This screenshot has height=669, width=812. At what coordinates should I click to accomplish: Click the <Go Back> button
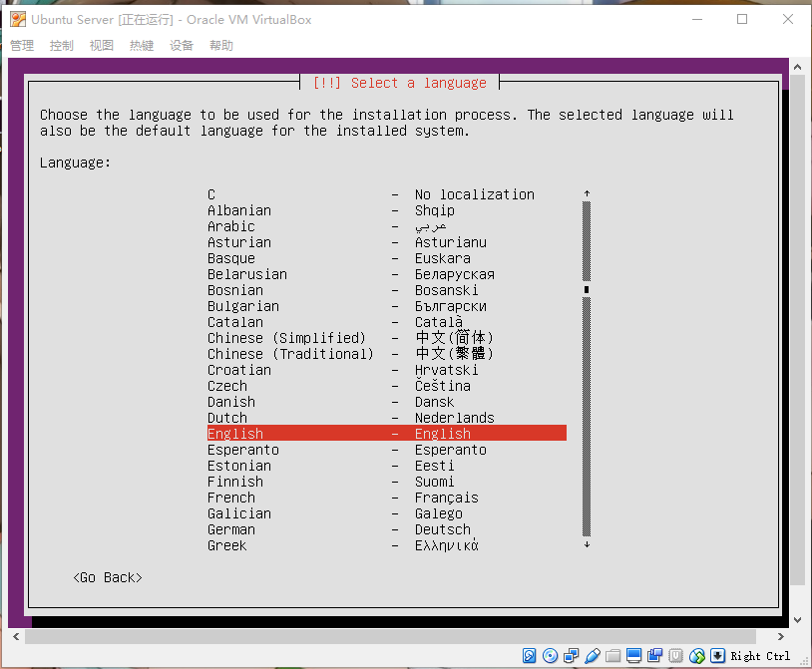click(108, 577)
